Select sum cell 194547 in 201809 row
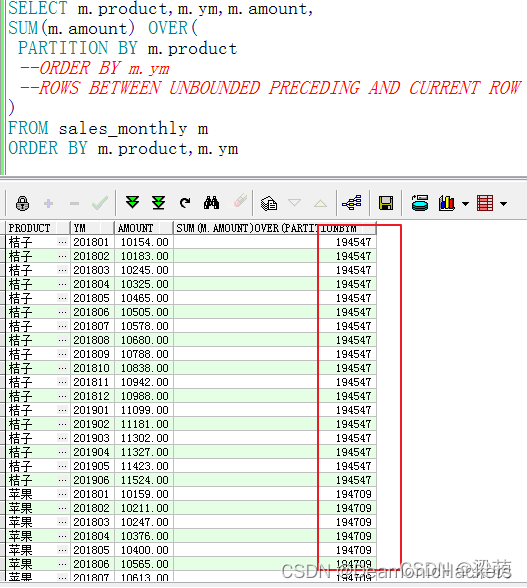The width and height of the screenshot is (527, 588). click(x=275, y=354)
